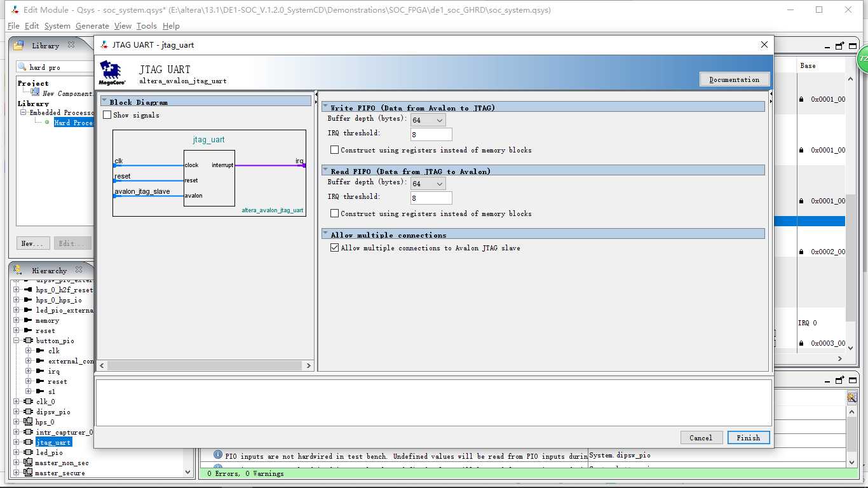This screenshot has height=488, width=868.
Task: Click the hps_0_h2f_reset interface icon
Action: pyautogui.click(x=28, y=290)
